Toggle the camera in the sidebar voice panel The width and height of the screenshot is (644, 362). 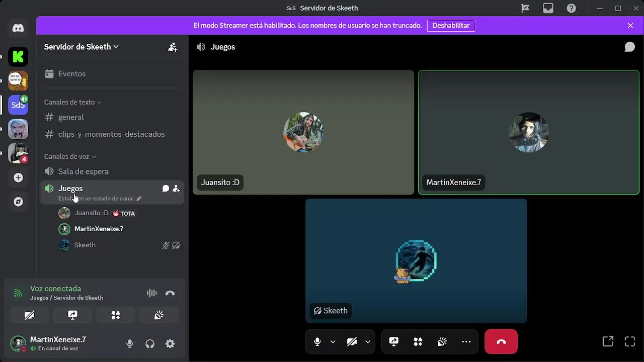coord(29,315)
